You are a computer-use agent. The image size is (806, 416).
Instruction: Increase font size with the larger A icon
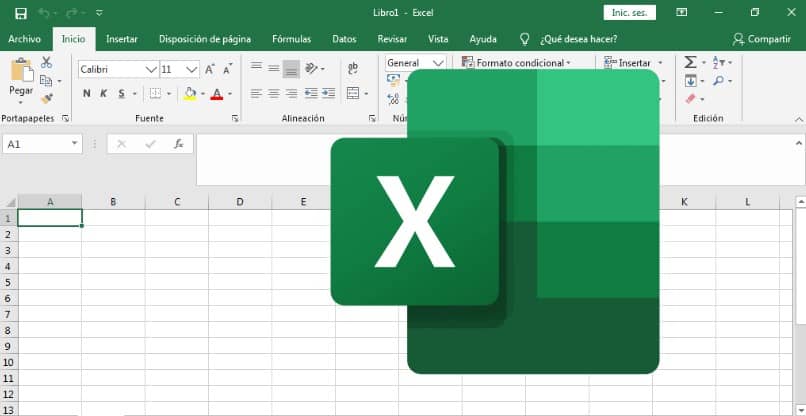pos(210,69)
